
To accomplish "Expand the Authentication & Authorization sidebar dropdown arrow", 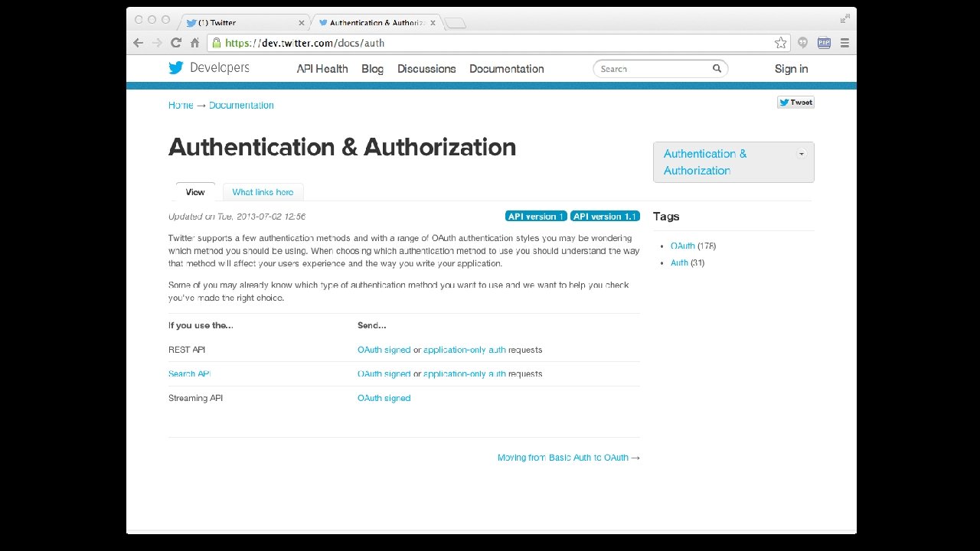I will 802,154.
